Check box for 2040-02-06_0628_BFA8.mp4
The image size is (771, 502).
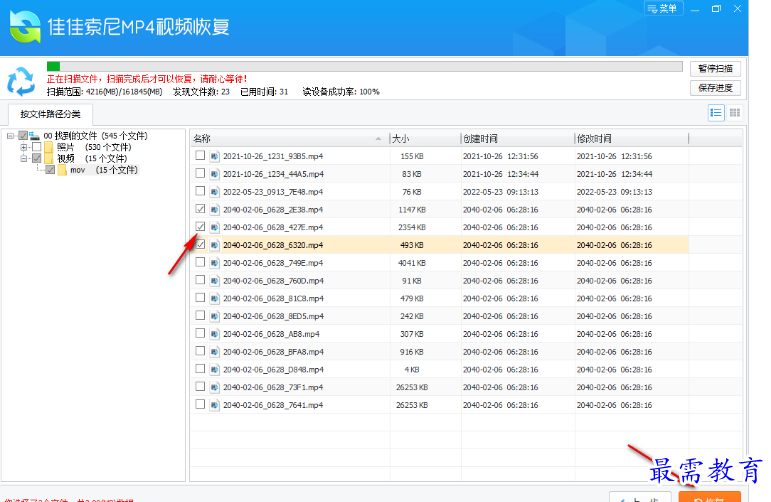click(200, 351)
